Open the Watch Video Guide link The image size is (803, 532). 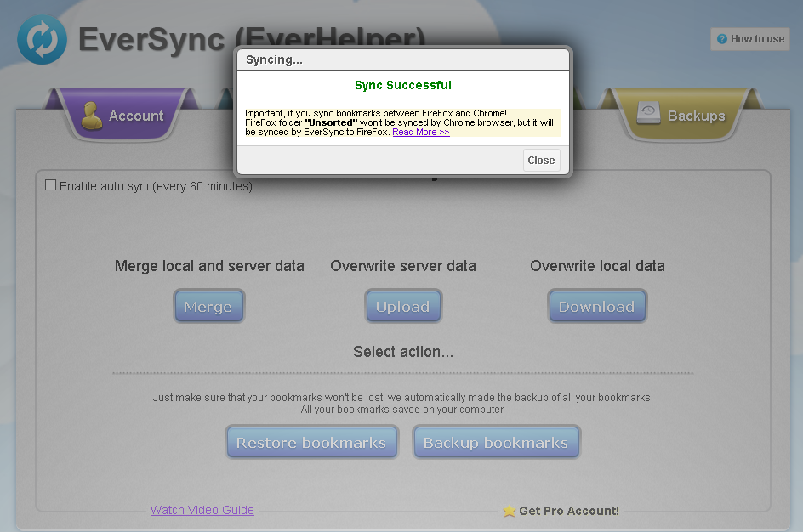tap(202, 510)
